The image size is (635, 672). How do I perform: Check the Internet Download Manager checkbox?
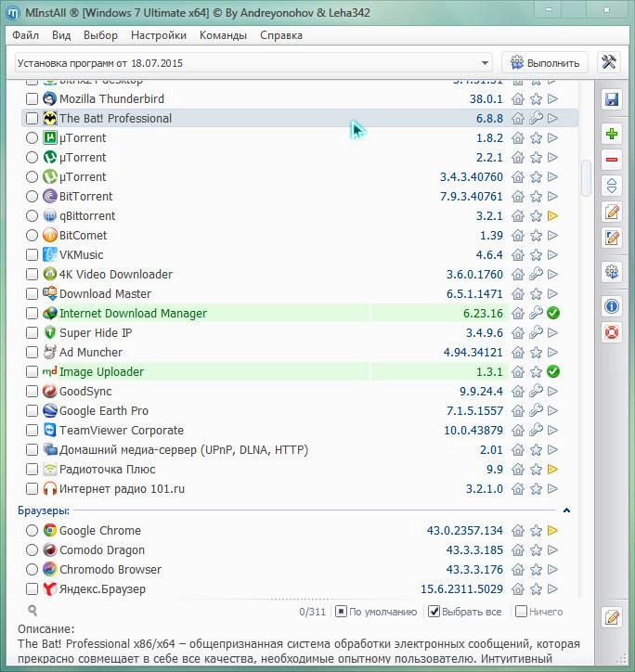click(x=32, y=314)
